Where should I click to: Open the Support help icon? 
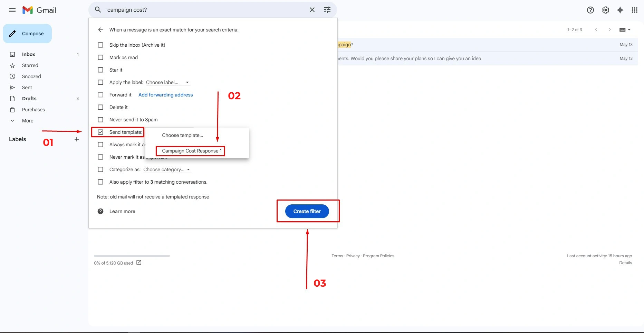pos(590,10)
